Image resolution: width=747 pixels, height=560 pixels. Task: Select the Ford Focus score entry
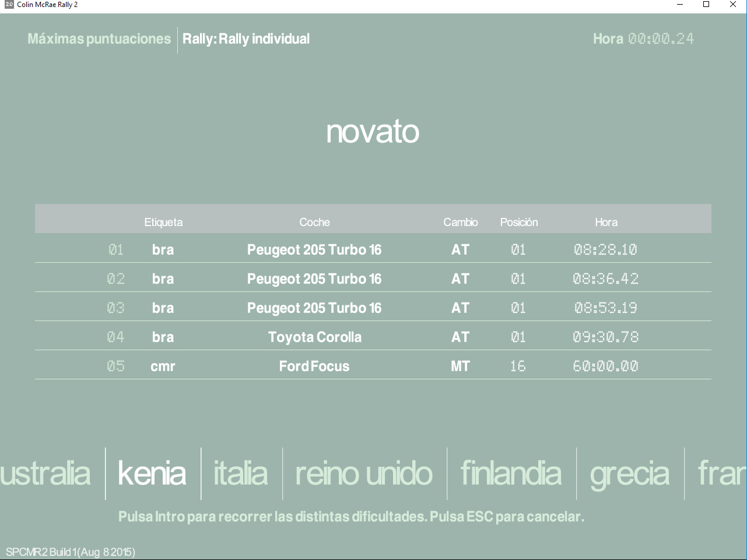(314, 366)
